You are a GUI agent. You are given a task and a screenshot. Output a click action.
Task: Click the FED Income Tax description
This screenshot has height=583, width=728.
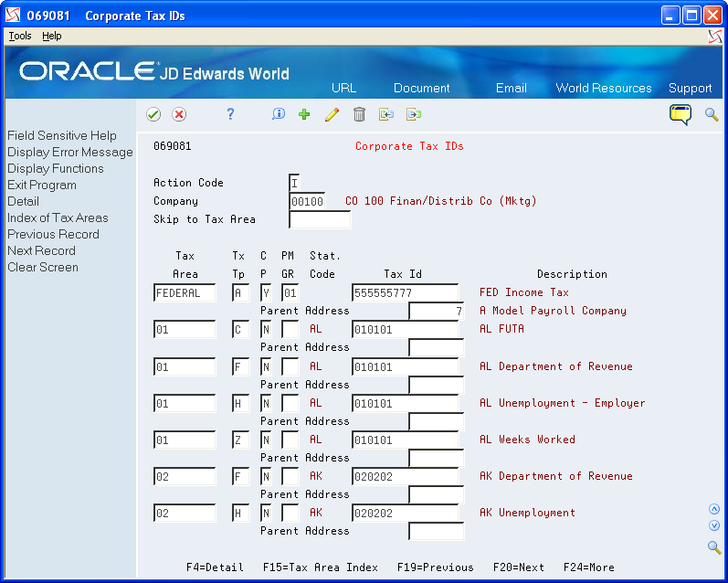point(524,292)
